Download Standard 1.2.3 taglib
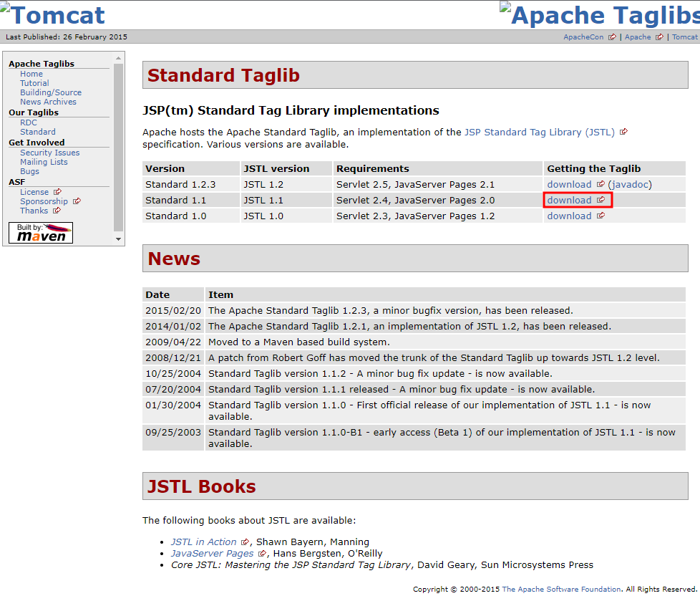Image resolution: width=700 pixels, height=606 pixels. pos(569,185)
